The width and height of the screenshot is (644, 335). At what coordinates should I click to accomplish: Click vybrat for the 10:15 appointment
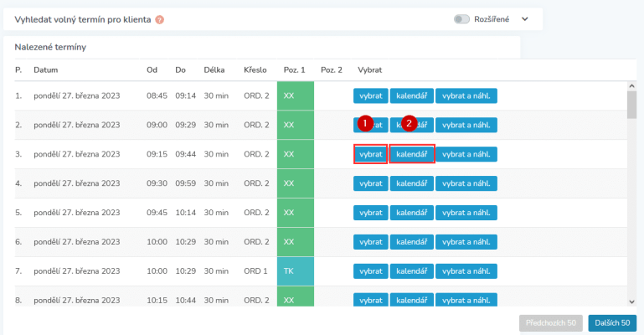pyautogui.click(x=370, y=300)
